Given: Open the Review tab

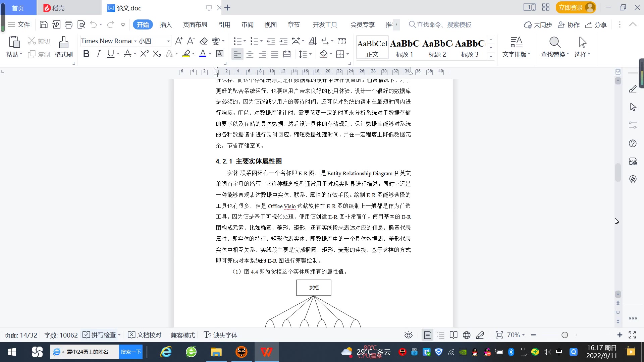Looking at the screenshot, I should (248, 25).
